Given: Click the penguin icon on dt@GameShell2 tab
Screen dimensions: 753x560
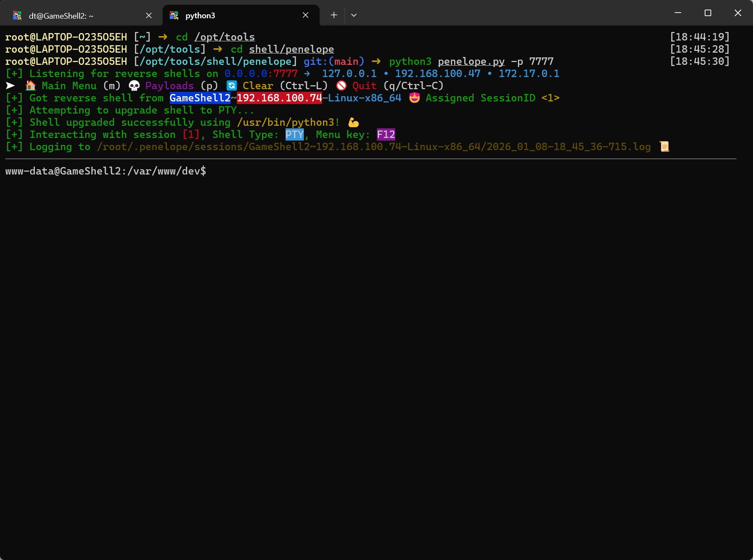Looking at the screenshot, I should (x=17, y=16).
